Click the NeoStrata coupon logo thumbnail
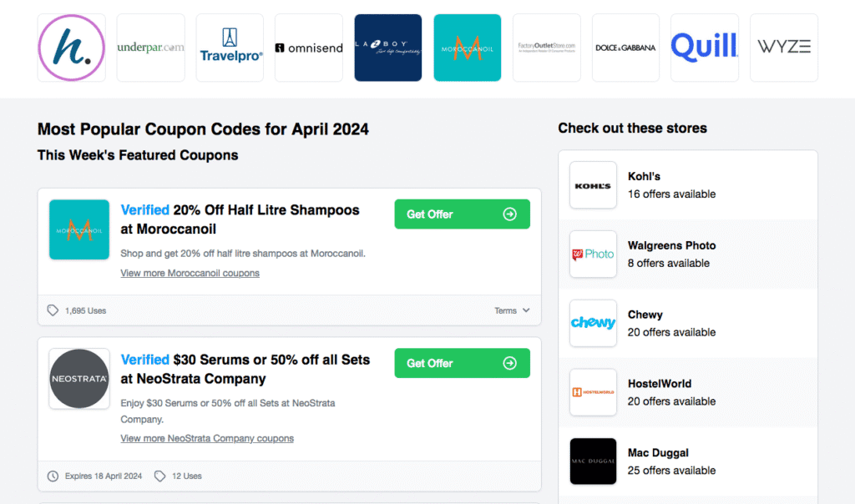The width and height of the screenshot is (855, 504). (79, 379)
